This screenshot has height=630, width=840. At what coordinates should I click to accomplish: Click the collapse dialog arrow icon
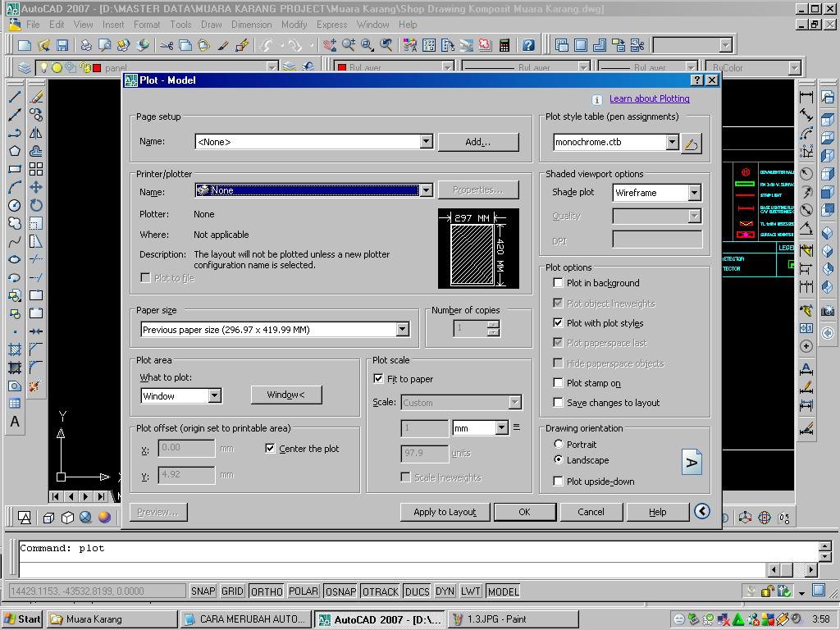[702, 511]
